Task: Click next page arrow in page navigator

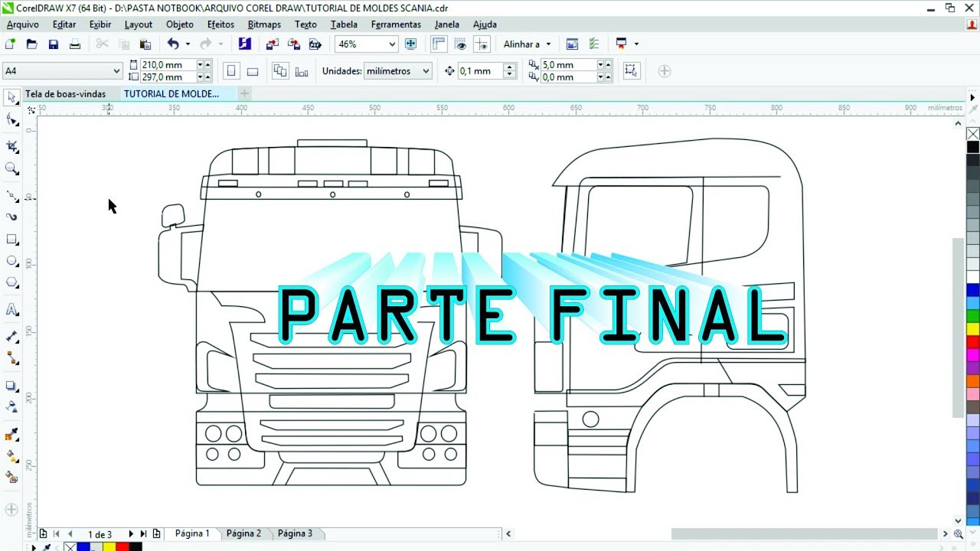Action: [x=131, y=534]
